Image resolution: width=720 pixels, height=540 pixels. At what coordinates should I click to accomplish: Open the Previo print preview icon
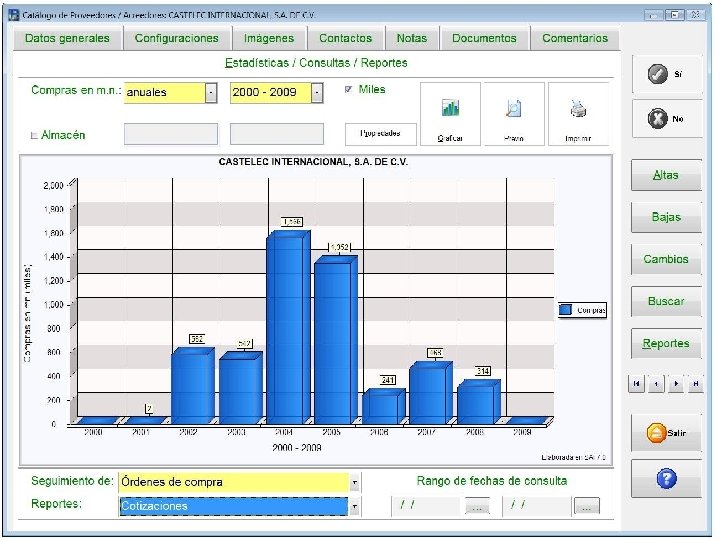pos(514,114)
